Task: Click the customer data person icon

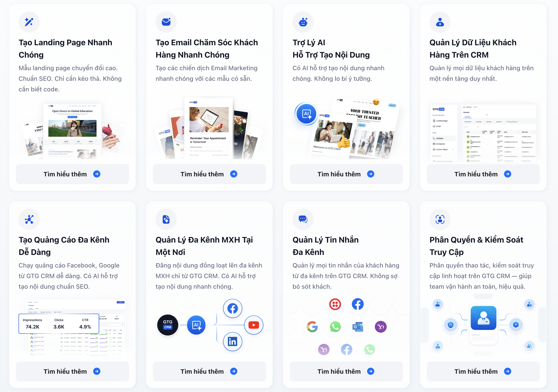Action: point(440,22)
